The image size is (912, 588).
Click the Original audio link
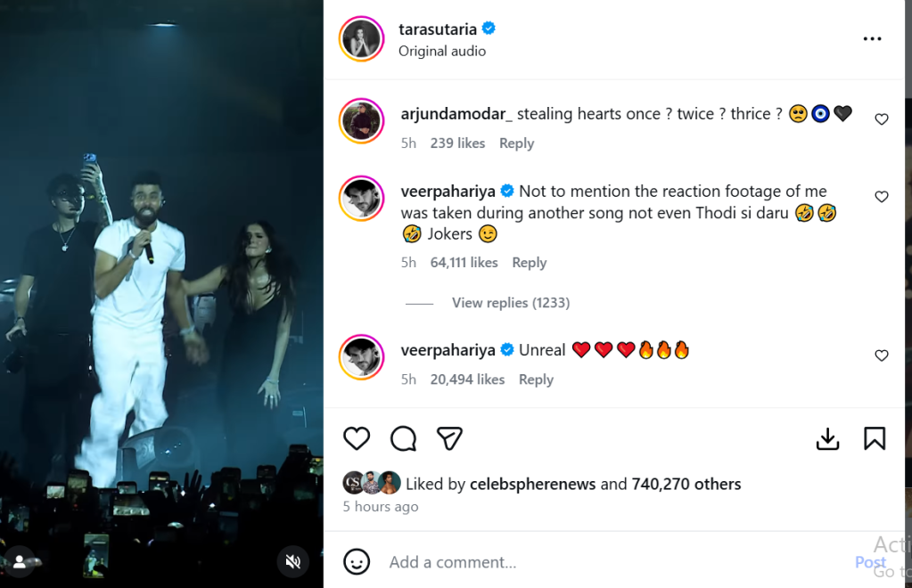442,51
